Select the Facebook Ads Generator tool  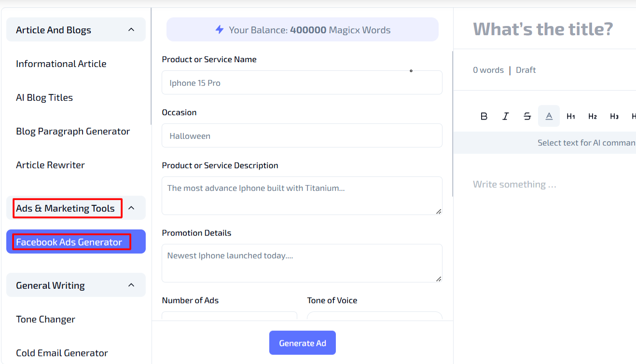[x=76, y=242]
